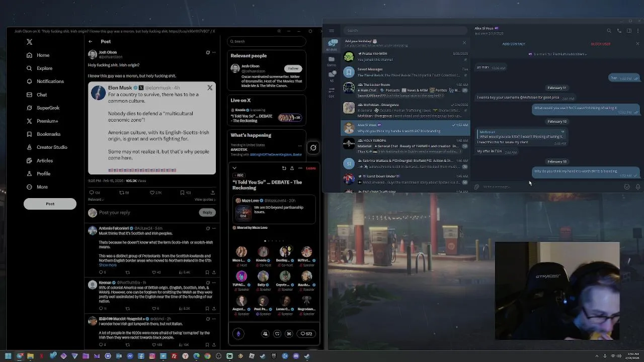Like Josh Olson's post
Viewport: 644px width, 362px height.
click(156, 193)
